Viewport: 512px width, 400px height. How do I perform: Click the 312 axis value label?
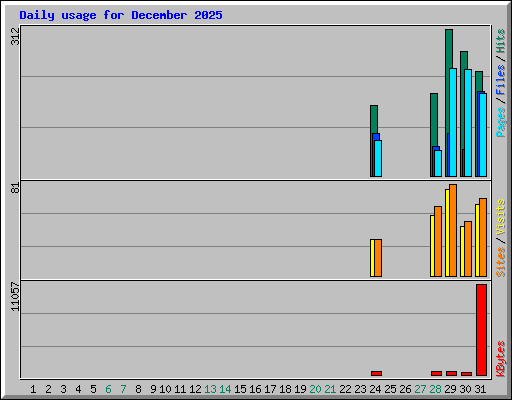click(x=15, y=36)
